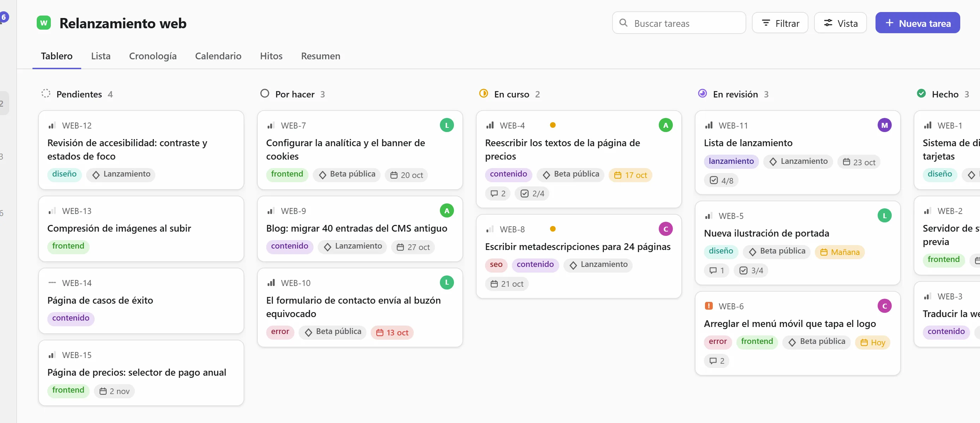The image size is (980, 423).
Task: Open the Hitos tab
Action: click(271, 56)
